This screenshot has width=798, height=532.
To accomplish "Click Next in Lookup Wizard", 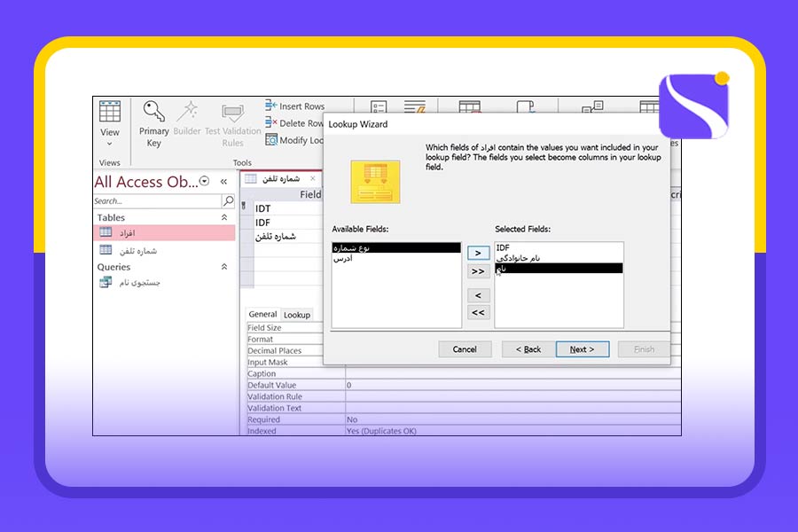I will pyautogui.click(x=583, y=349).
